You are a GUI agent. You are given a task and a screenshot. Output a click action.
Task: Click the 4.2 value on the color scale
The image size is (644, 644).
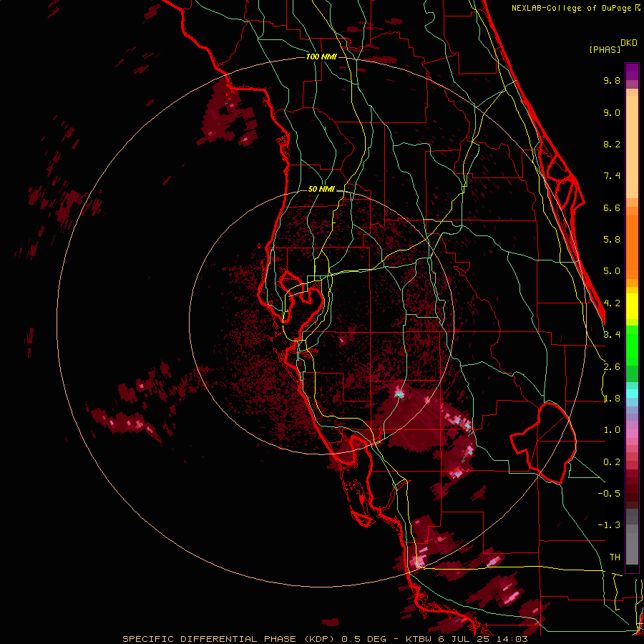pyautogui.click(x=612, y=303)
